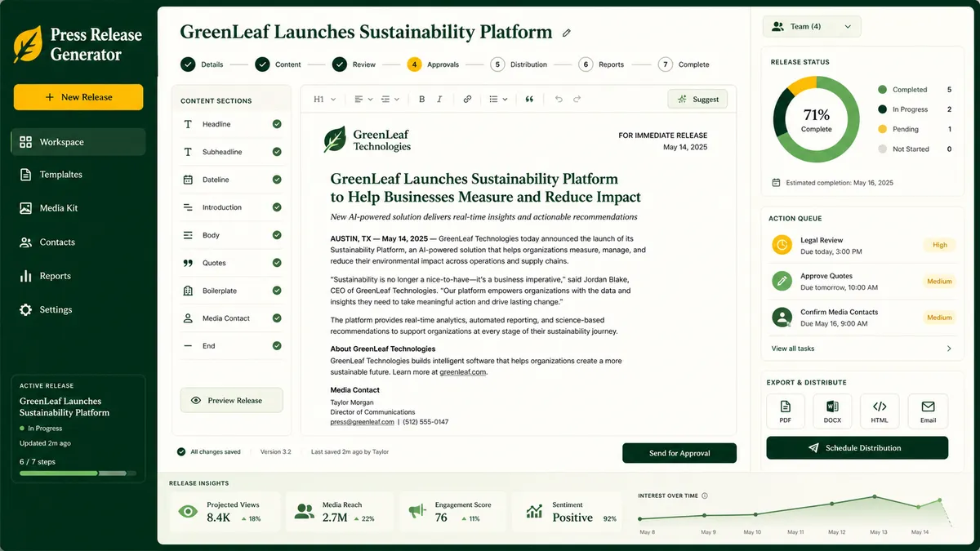Toggle the Introduction section checkmark

[277, 207]
